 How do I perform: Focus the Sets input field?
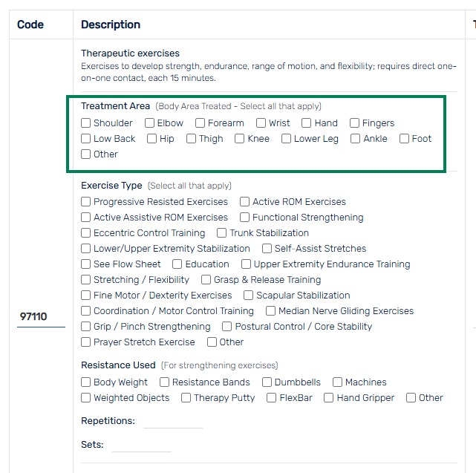(142, 445)
